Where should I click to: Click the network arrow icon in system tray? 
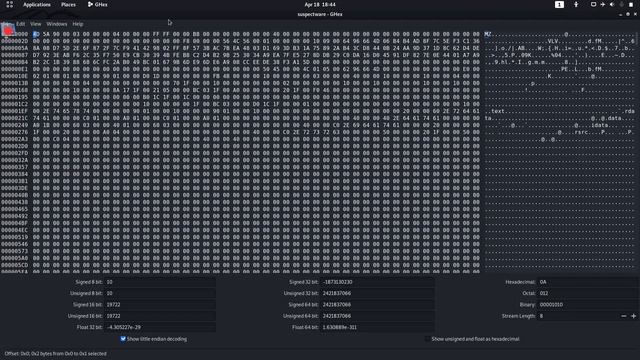(602, 4)
